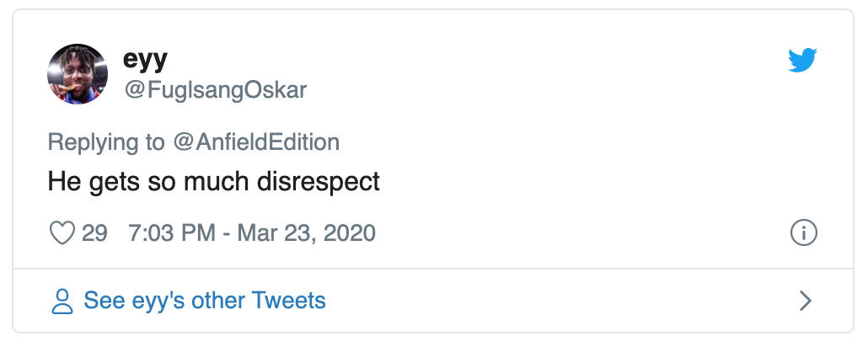Click the Twitter bird logo

(x=802, y=61)
